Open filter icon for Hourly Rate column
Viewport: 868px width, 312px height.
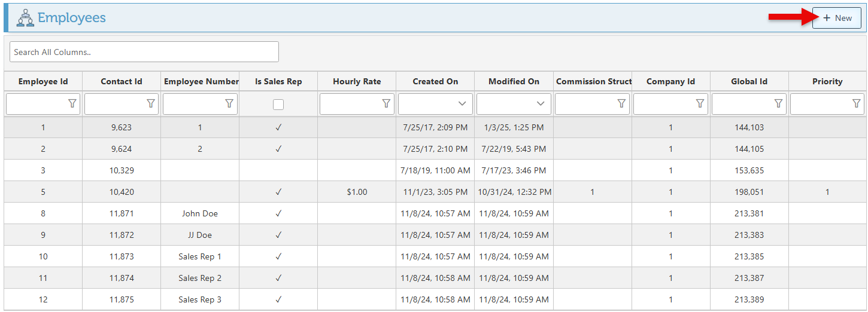[x=386, y=104]
